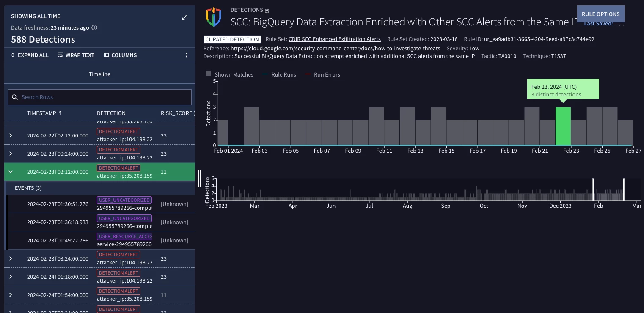This screenshot has width=644, height=313.
Task: Click the help icon beside DETECTIONS heading
Action: (x=267, y=11)
